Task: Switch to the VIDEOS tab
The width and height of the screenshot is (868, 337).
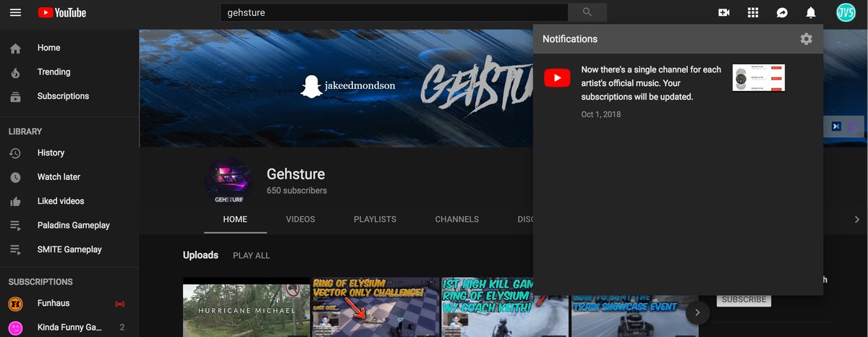Action: tap(300, 219)
